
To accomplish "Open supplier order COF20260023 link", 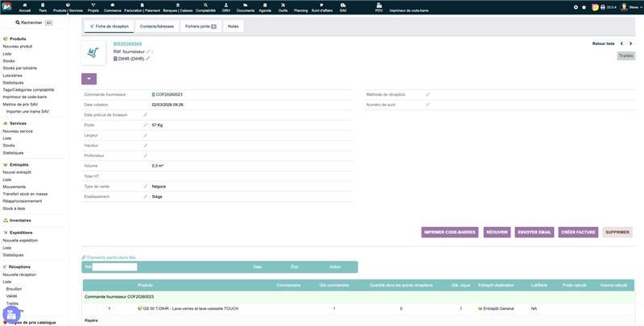I will click(x=169, y=94).
